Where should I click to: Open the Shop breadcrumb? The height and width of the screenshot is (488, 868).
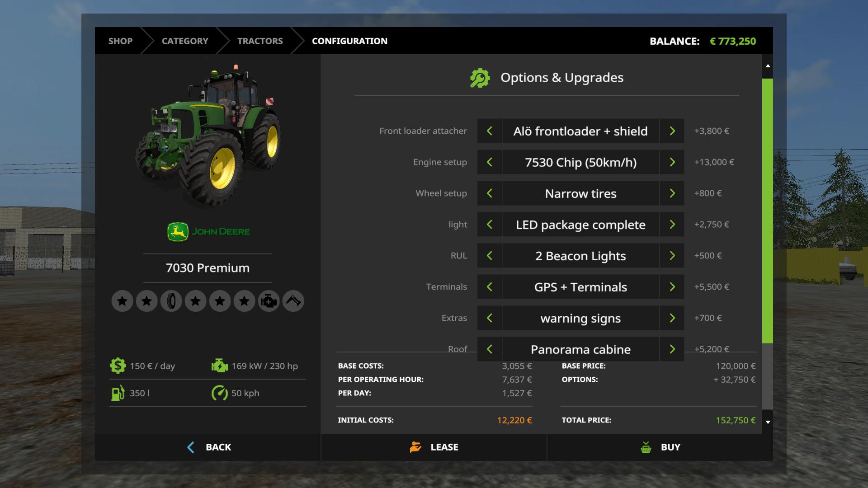coord(120,41)
